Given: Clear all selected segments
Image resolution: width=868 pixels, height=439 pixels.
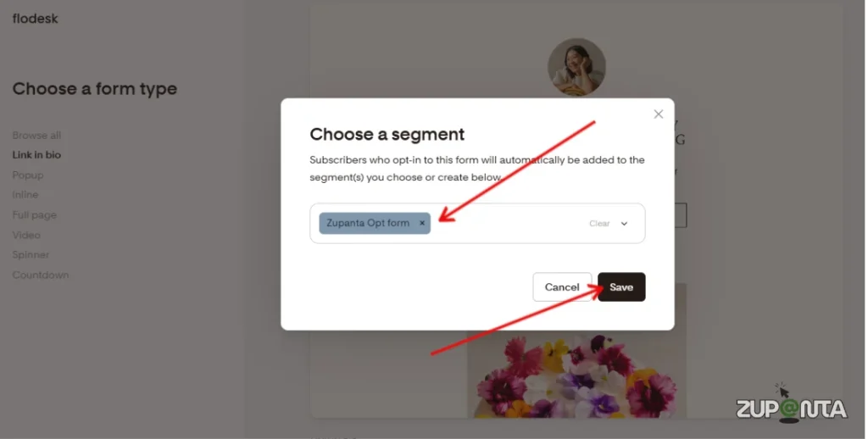Looking at the screenshot, I should pyautogui.click(x=599, y=224).
